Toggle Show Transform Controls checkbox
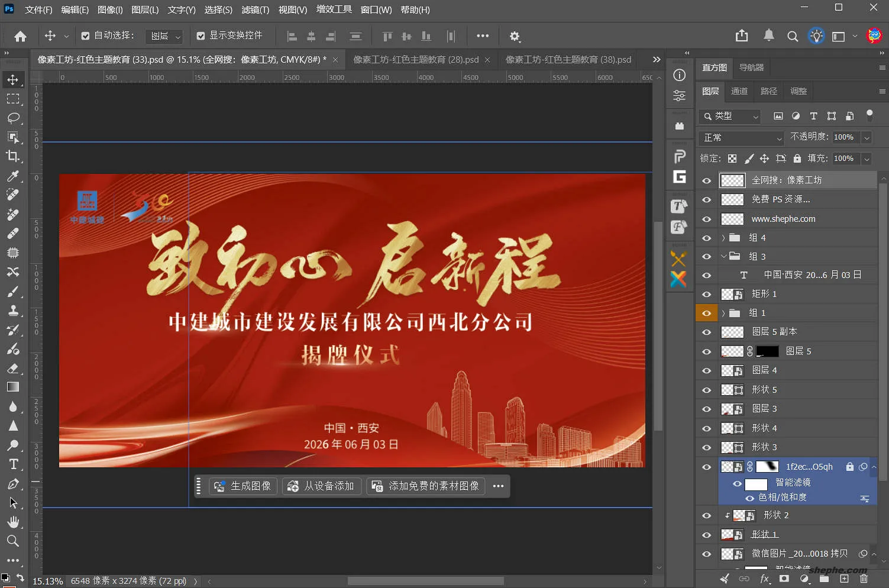Image resolution: width=889 pixels, height=588 pixels. pyautogui.click(x=201, y=36)
